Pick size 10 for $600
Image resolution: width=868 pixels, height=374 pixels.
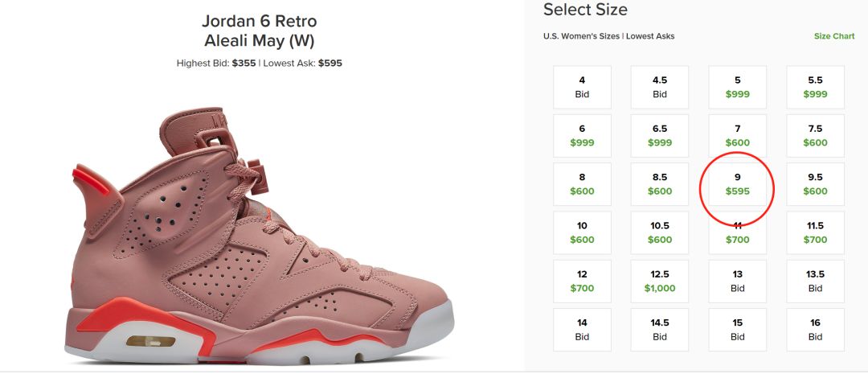(x=582, y=232)
